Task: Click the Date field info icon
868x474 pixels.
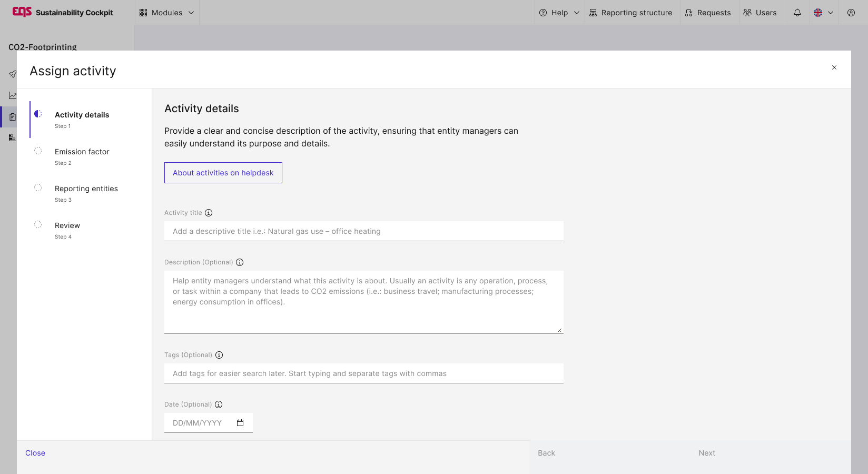Action: [x=219, y=404]
